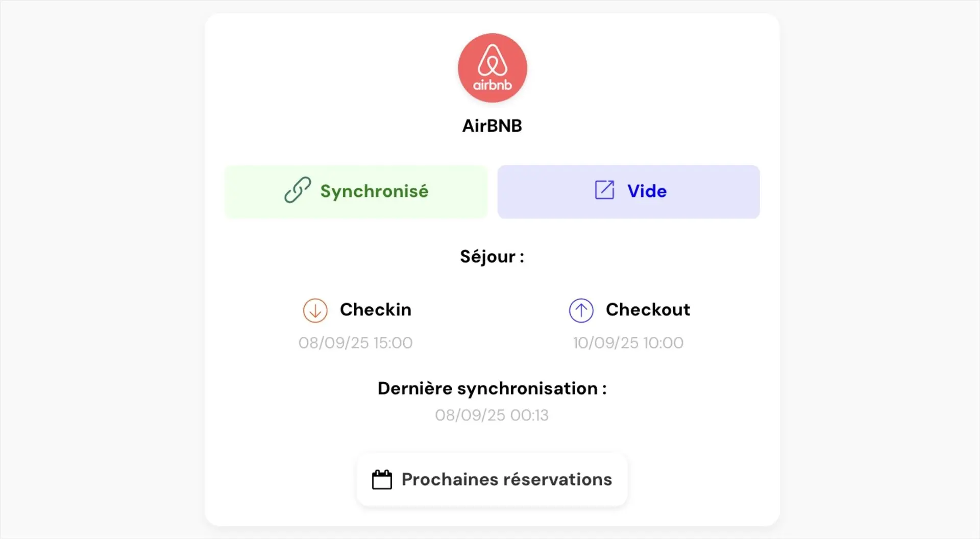Click the blue Checkout up-arrow icon
This screenshot has width=980, height=539.
581,310
